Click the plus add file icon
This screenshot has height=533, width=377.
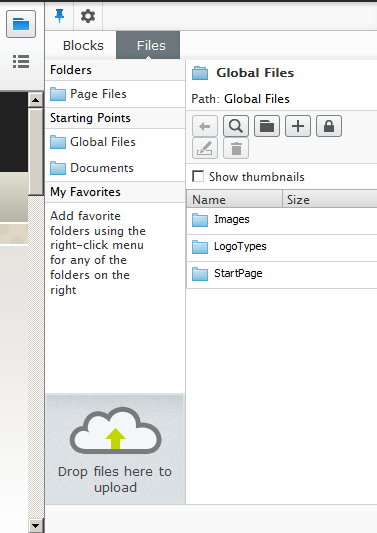coord(298,126)
